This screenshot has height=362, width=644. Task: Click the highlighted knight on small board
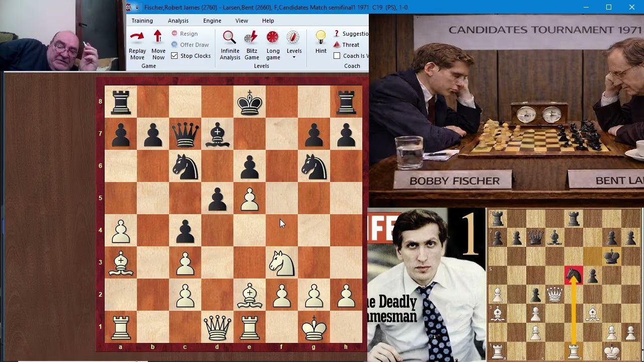pyautogui.click(x=574, y=275)
